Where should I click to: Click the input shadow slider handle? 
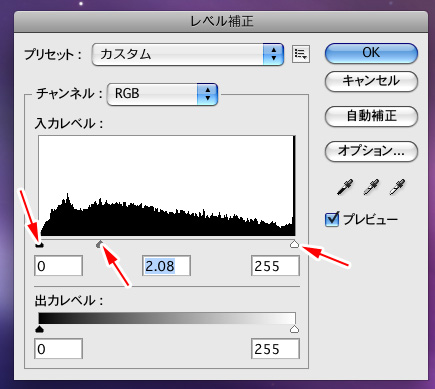40,245
